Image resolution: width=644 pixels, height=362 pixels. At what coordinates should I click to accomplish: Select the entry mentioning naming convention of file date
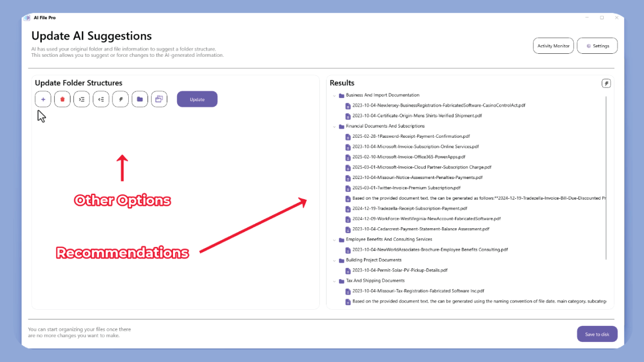coord(479,302)
